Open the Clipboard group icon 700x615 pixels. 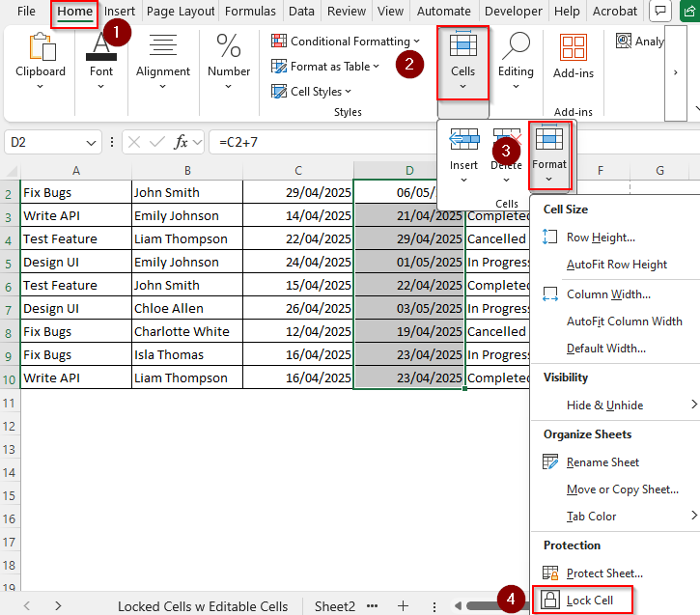tap(42, 46)
